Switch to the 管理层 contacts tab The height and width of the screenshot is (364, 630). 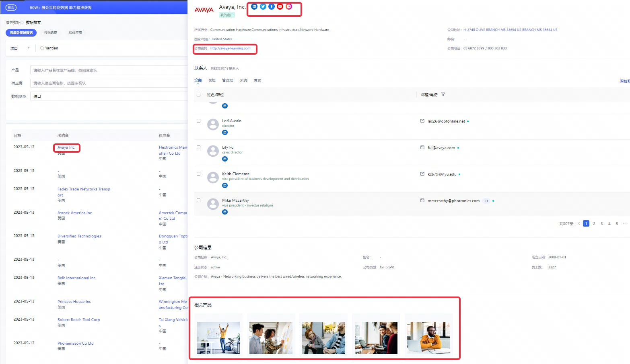pyautogui.click(x=228, y=80)
